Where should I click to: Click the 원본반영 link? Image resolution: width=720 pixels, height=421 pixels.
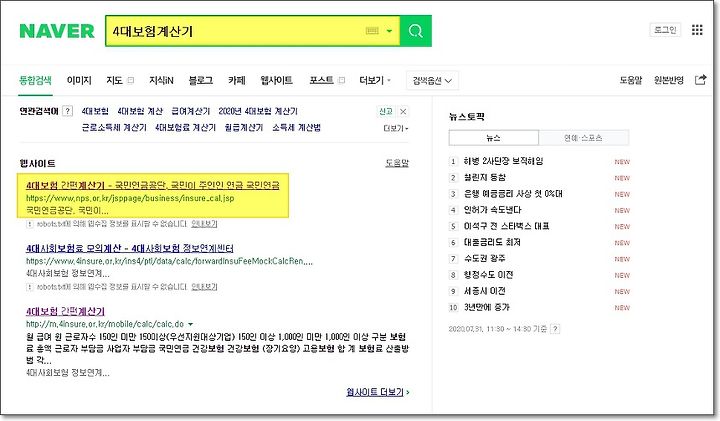[669, 80]
